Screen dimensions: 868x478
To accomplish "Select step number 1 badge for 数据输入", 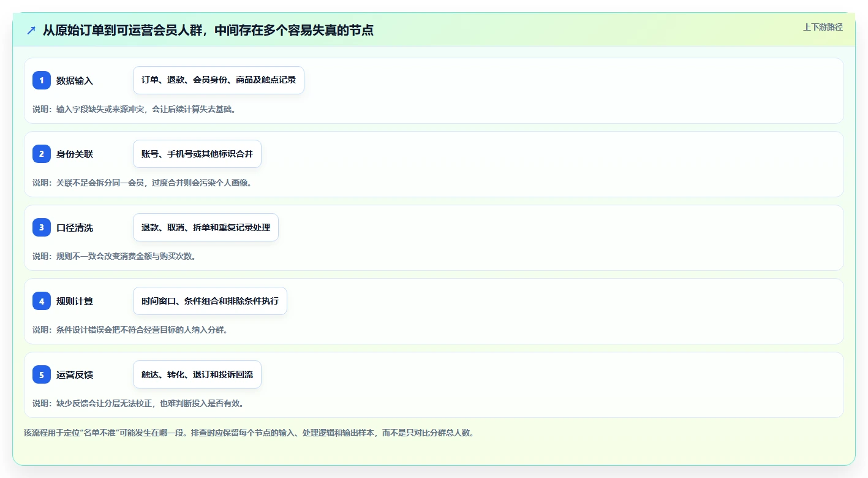I will click(42, 80).
